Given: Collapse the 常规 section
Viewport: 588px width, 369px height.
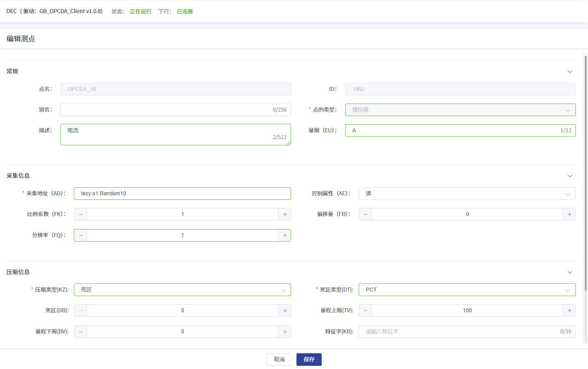Looking at the screenshot, I should [x=570, y=72].
